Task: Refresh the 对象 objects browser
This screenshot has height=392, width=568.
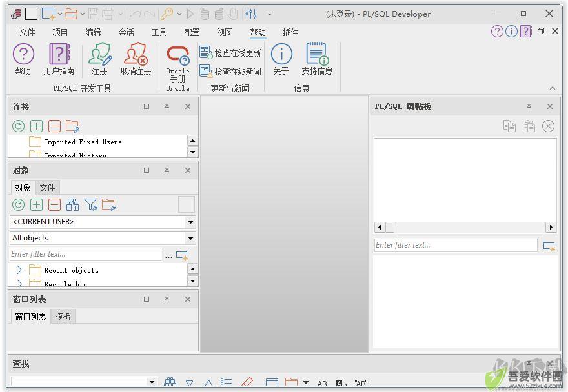Action: [x=19, y=205]
